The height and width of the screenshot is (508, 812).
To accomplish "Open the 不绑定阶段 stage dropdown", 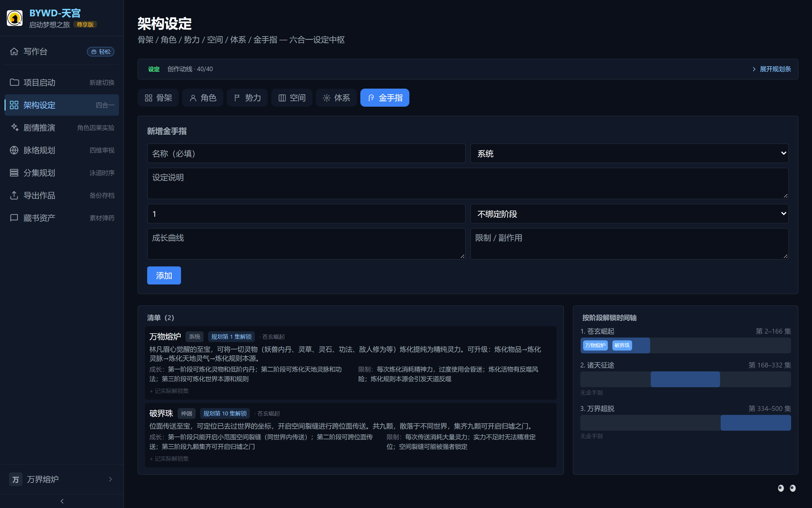I will tap(629, 214).
